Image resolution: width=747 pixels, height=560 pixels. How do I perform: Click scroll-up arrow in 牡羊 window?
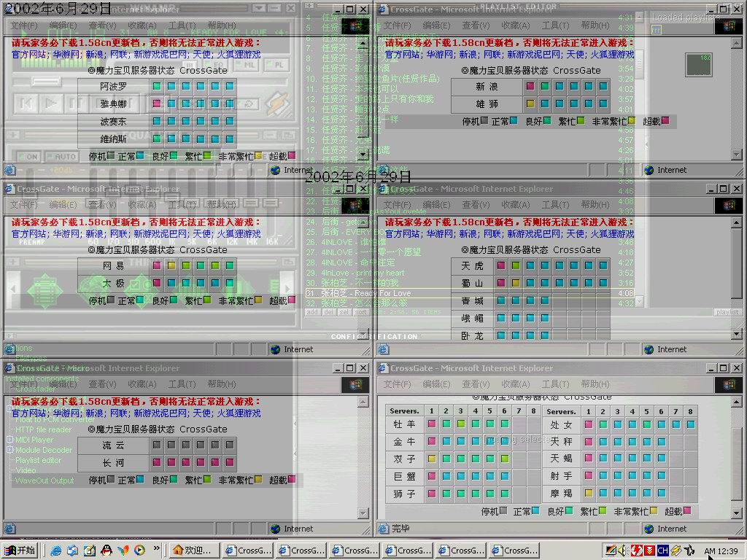coord(736,402)
